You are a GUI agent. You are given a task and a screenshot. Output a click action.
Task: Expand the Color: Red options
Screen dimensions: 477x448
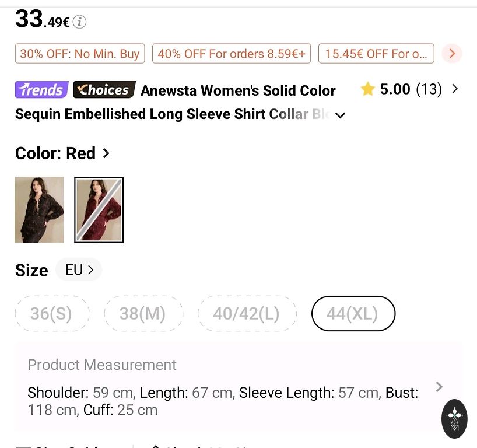[106, 153]
